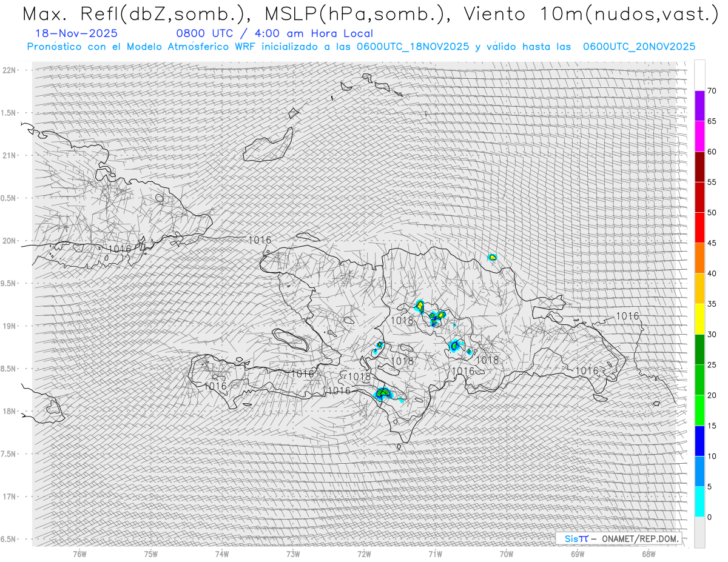Screen dimensions: 728x562
Task: Click the colorbar label '35'
Action: pos(712,304)
